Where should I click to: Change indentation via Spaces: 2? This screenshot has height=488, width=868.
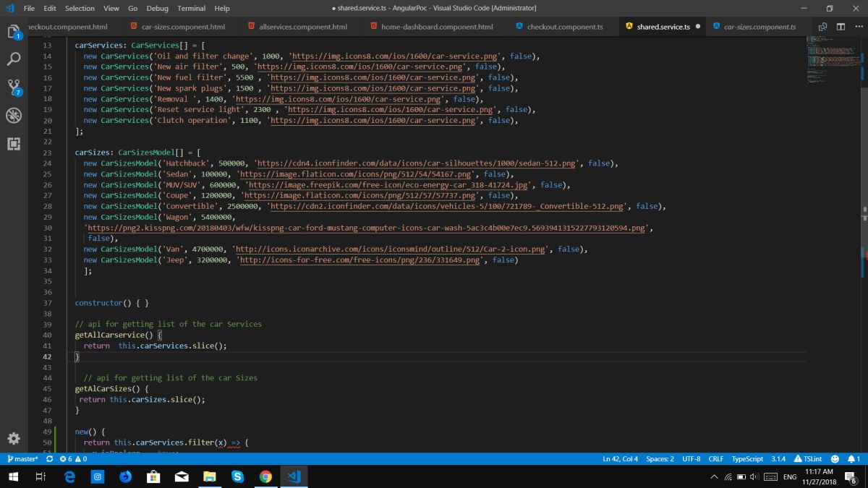point(660,458)
